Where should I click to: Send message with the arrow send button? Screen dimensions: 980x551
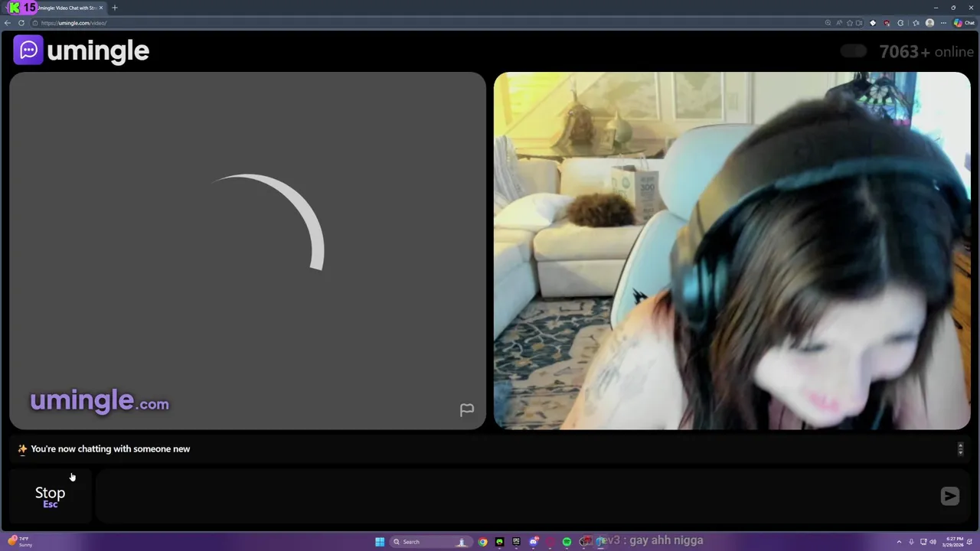949,496
